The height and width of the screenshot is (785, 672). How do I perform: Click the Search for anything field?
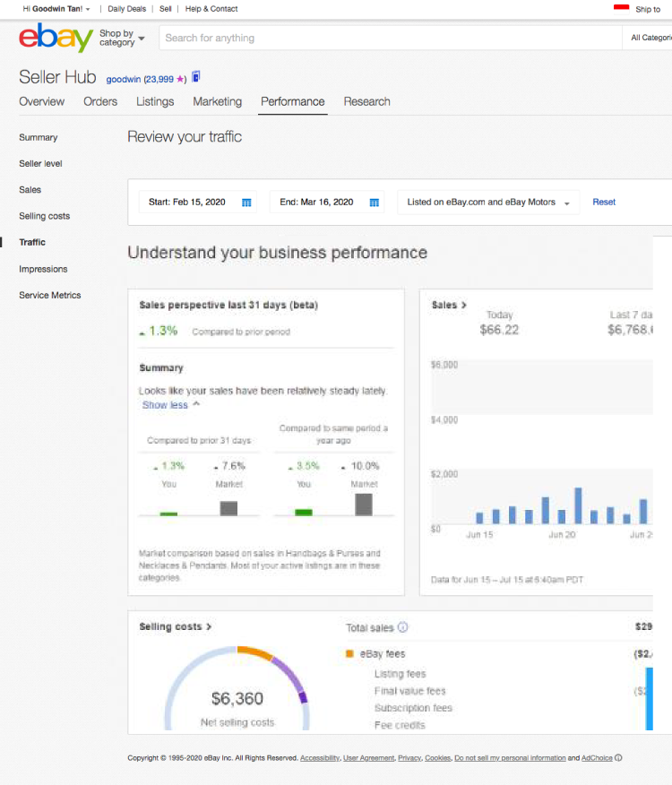point(391,38)
